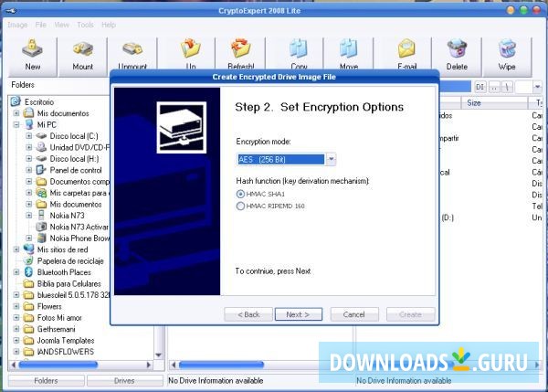Expand the Bluetooth Places node
548x392 pixels.
pos(16,272)
